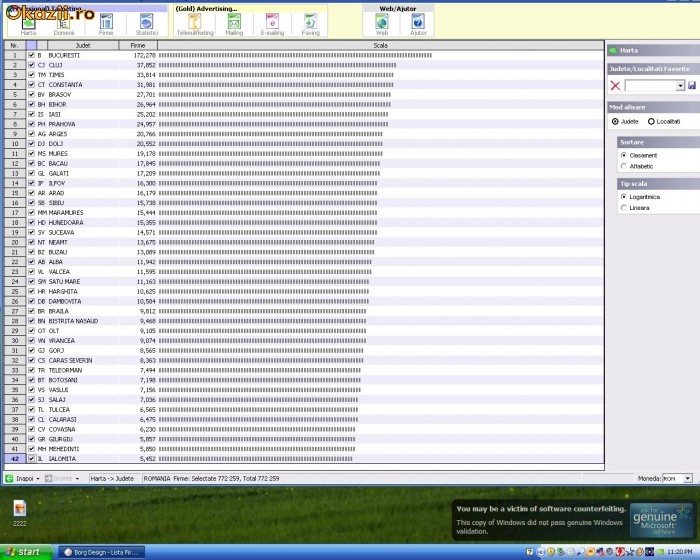Select the CARAS SEVERIN county row

(315, 360)
